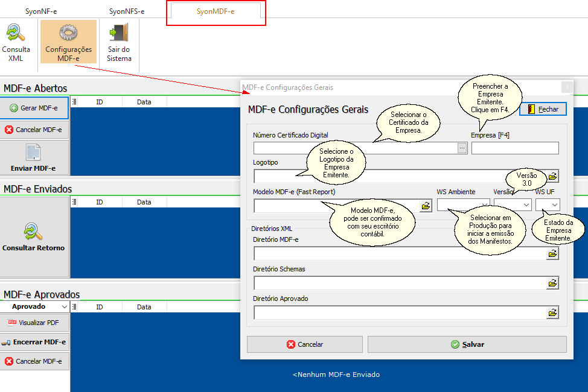Click Consultar Retorno refresh icon
The height and width of the screenshot is (392, 588).
click(34, 232)
